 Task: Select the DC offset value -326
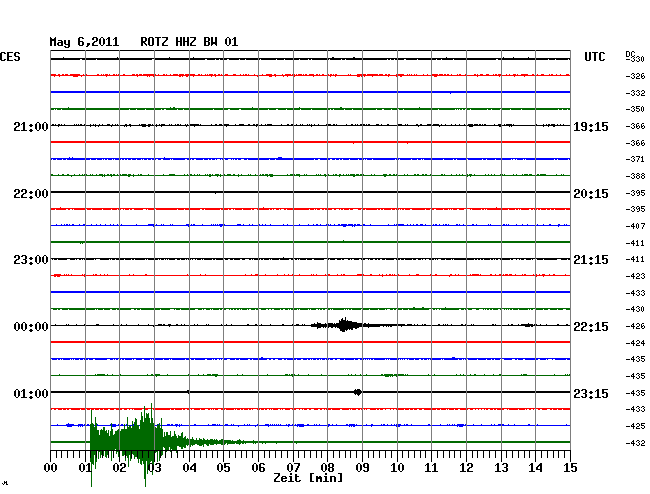[x=635, y=76]
